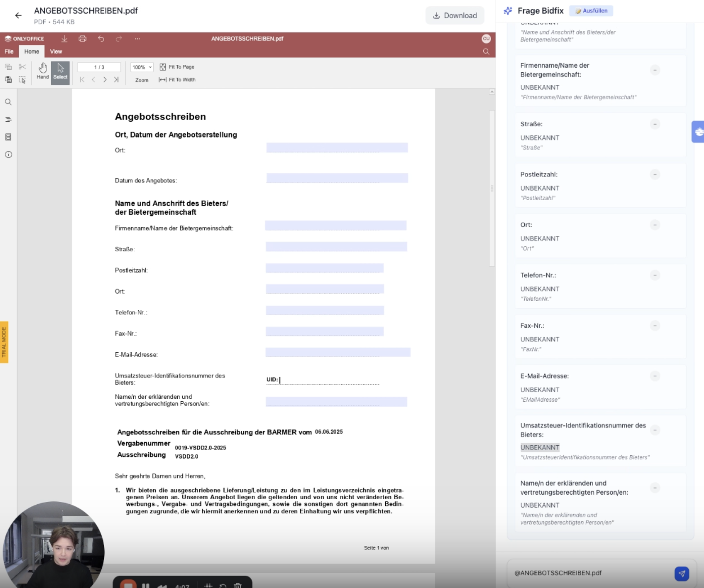Click the Download button

click(455, 15)
